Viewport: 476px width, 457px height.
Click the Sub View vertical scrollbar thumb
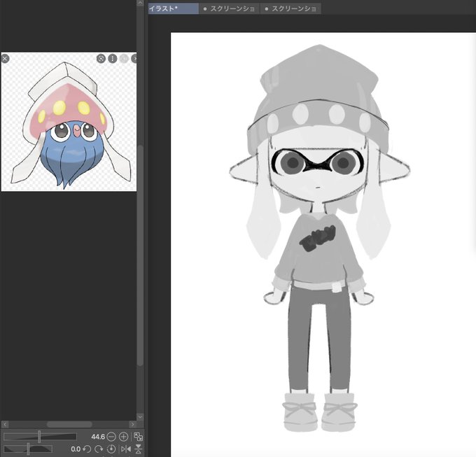click(140, 255)
